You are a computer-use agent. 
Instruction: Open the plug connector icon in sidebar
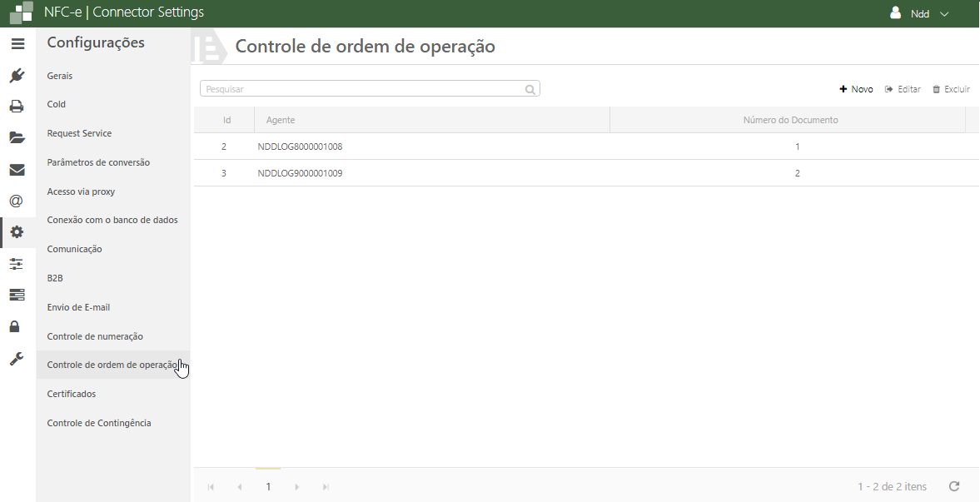click(x=17, y=76)
